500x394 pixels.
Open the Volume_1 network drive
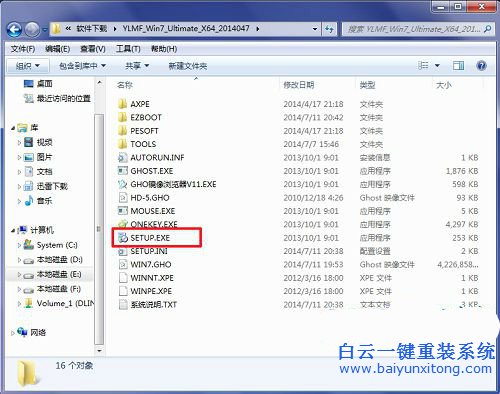65,303
